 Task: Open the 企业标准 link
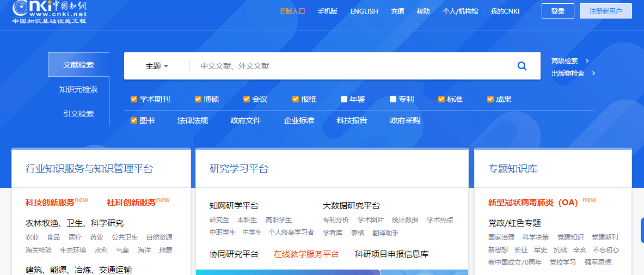click(299, 120)
